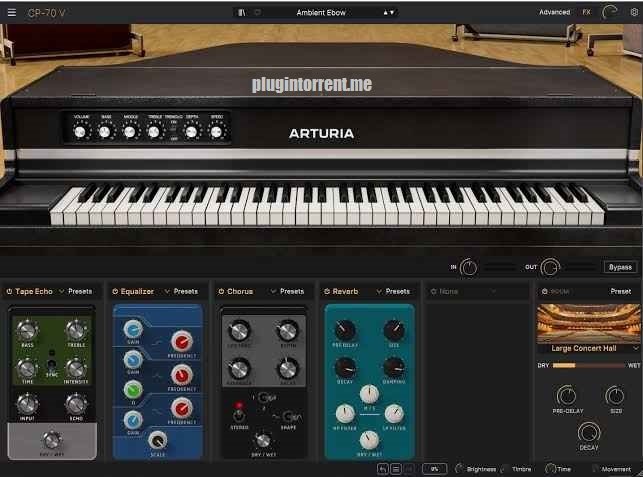This screenshot has width=643, height=477.
Task: Open the settings gear icon
Action: click(634, 12)
